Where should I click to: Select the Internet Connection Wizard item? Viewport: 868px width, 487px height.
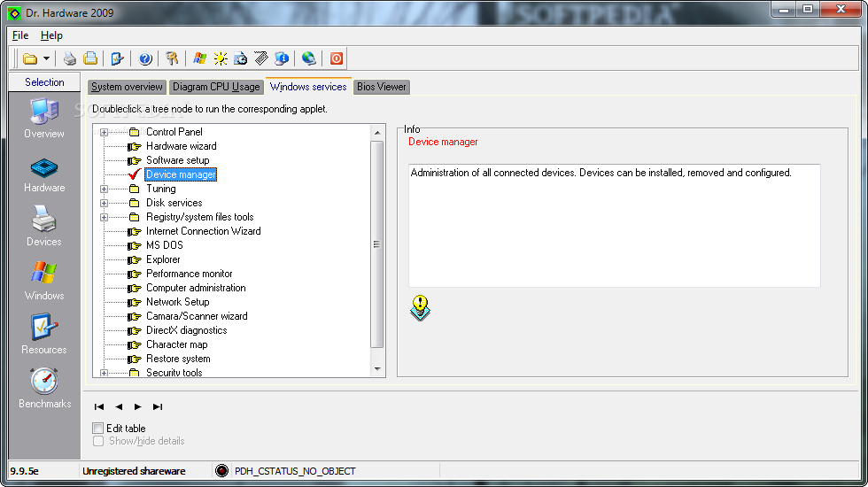203,231
